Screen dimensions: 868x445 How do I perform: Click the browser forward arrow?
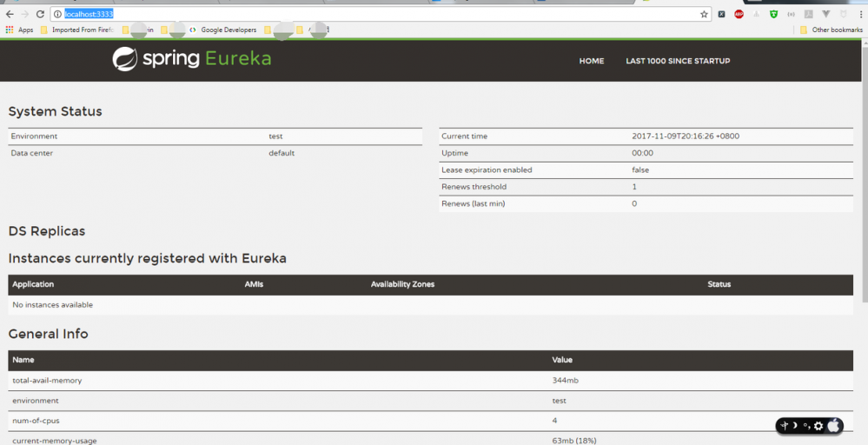pyautogui.click(x=25, y=14)
